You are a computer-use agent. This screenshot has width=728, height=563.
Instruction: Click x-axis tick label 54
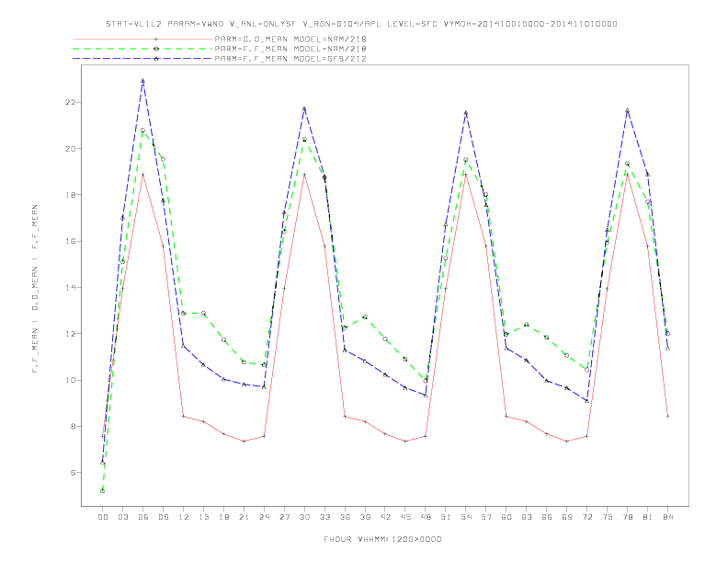[x=466, y=517]
